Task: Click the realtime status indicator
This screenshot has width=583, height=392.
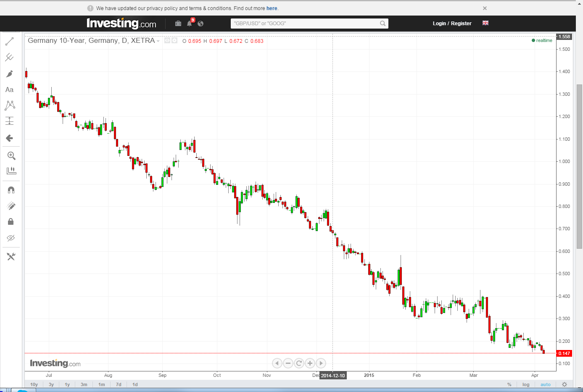Action: 542,41
